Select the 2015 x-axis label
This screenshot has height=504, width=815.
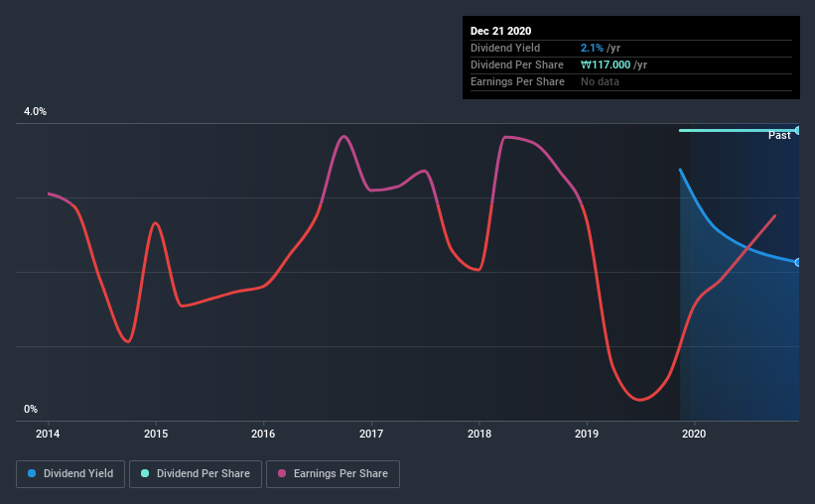pyautogui.click(x=156, y=434)
